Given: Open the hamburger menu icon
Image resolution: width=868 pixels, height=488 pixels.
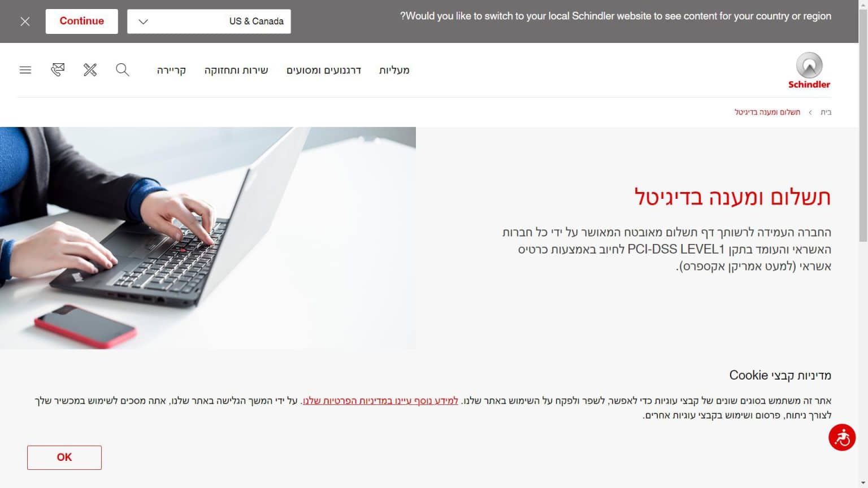Looking at the screenshot, I should [x=25, y=70].
